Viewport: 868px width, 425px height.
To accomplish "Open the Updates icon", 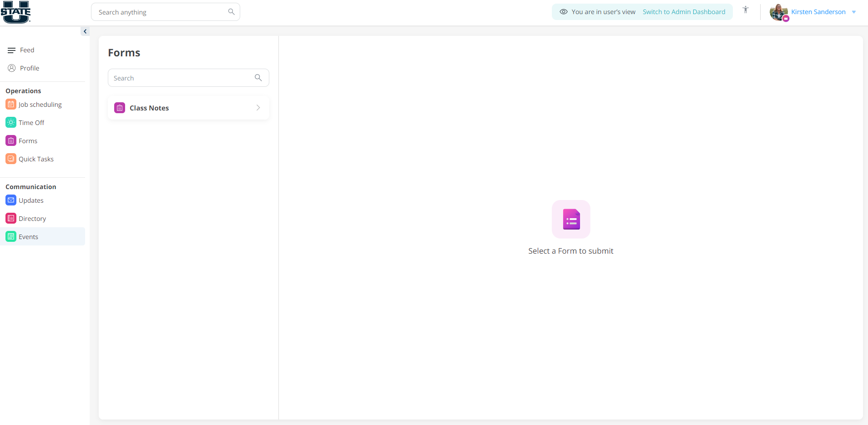I will [10, 200].
